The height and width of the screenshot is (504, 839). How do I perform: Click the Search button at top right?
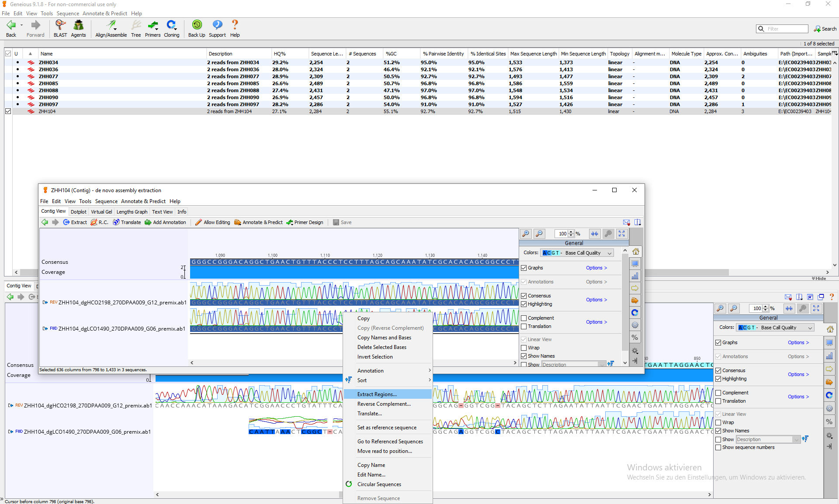(x=825, y=29)
